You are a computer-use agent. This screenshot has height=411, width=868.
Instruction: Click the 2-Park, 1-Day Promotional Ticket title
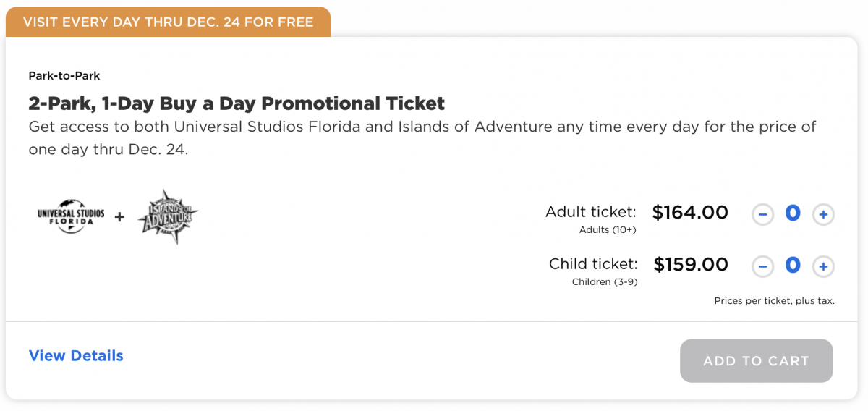tap(237, 103)
